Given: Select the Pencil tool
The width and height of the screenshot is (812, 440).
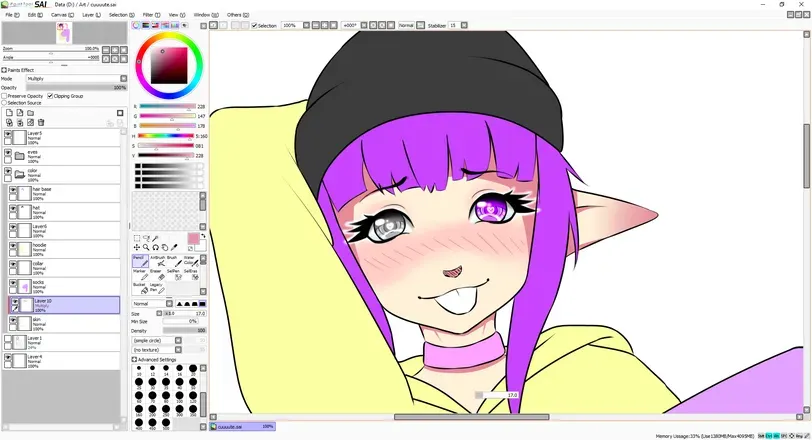Looking at the screenshot, I should coord(140,261).
